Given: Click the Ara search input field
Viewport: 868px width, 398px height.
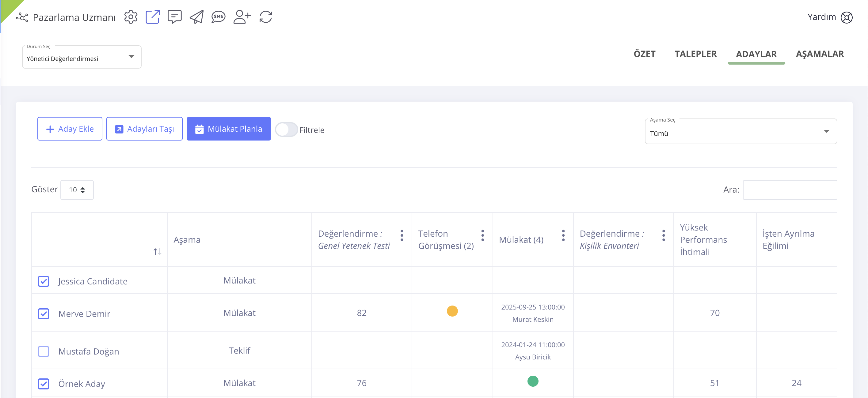Looking at the screenshot, I should point(790,190).
